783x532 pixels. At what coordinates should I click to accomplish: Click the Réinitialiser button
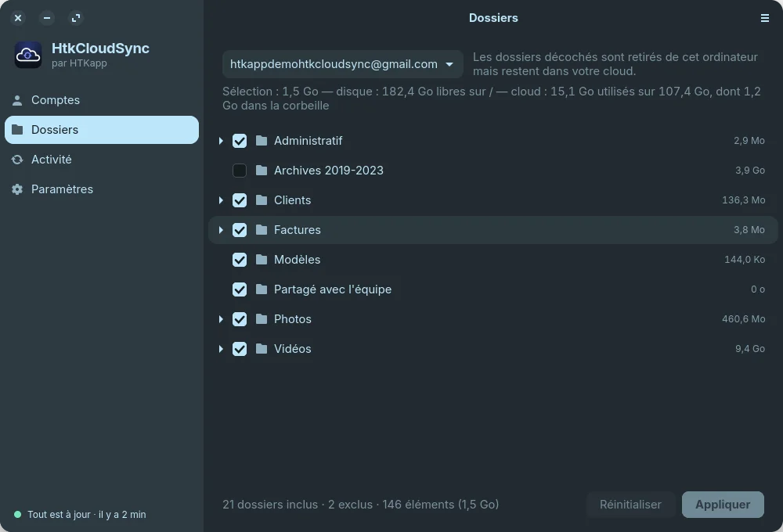tap(630, 505)
